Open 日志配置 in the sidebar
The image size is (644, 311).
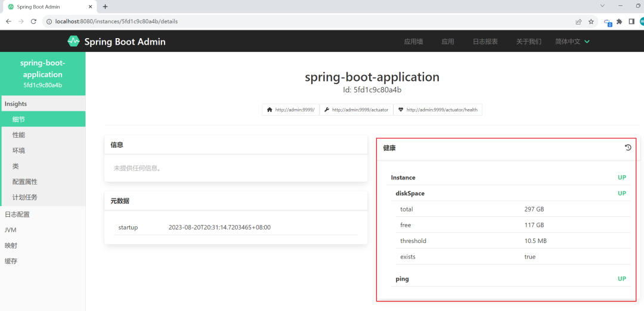pos(43,214)
